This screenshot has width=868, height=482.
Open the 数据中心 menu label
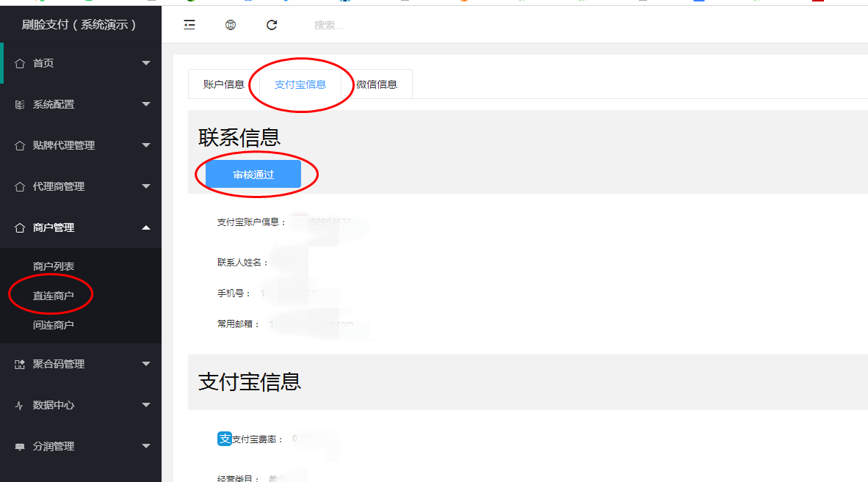53,405
